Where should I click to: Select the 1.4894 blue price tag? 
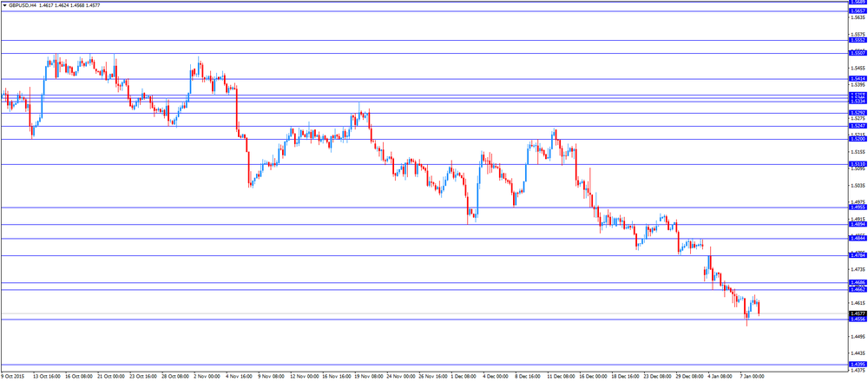(x=858, y=225)
